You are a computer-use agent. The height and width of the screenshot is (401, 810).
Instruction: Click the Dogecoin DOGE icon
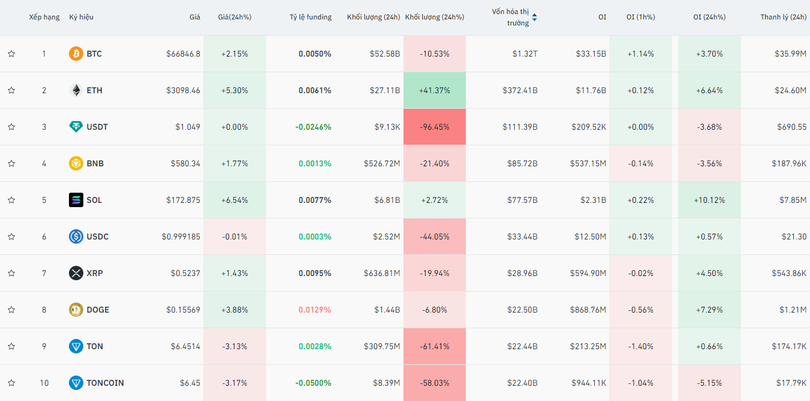[76, 310]
